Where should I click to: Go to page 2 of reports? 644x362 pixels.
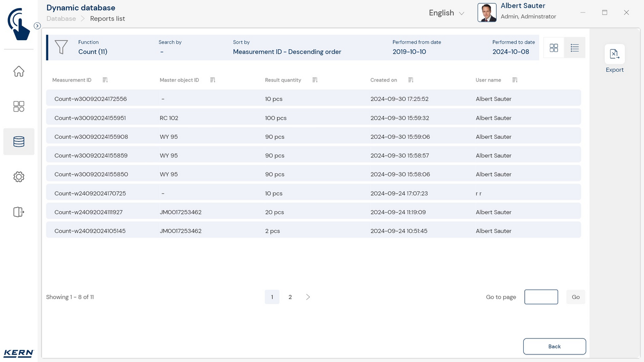click(290, 297)
